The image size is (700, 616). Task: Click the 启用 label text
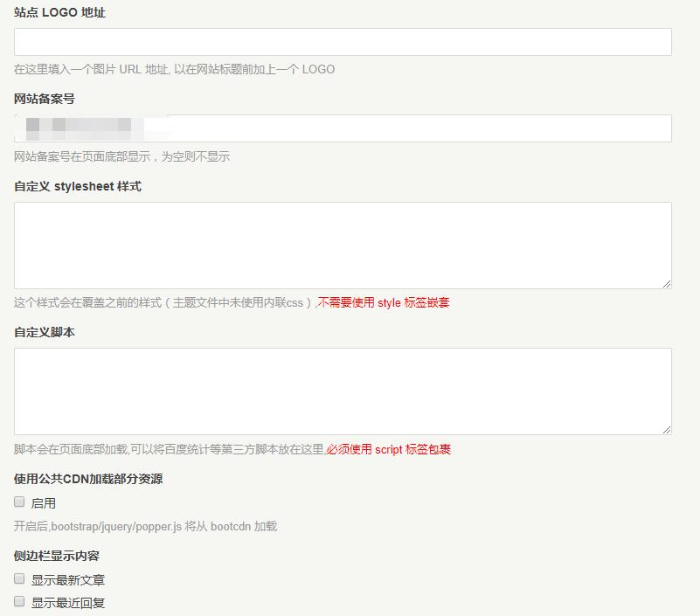tap(44, 503)
